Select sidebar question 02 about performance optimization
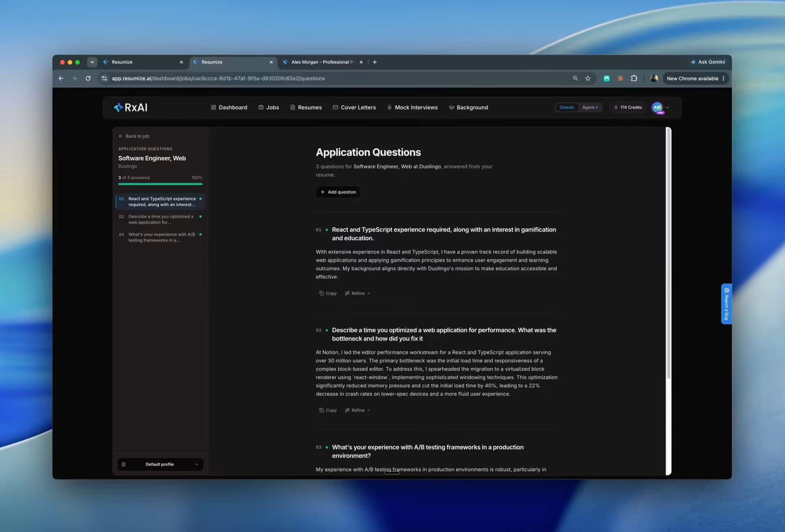Viewport: 785px width, 532px height. (160, 220)
